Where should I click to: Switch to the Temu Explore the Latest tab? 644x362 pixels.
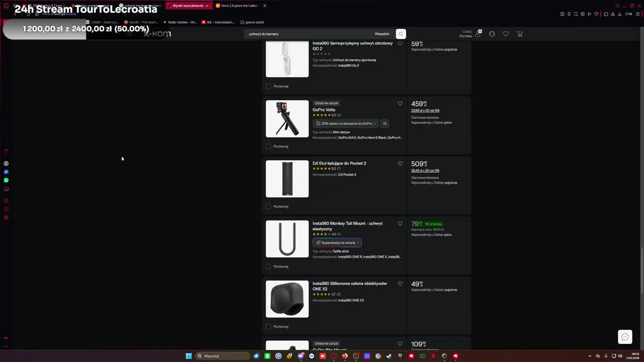tap(236, 6)
